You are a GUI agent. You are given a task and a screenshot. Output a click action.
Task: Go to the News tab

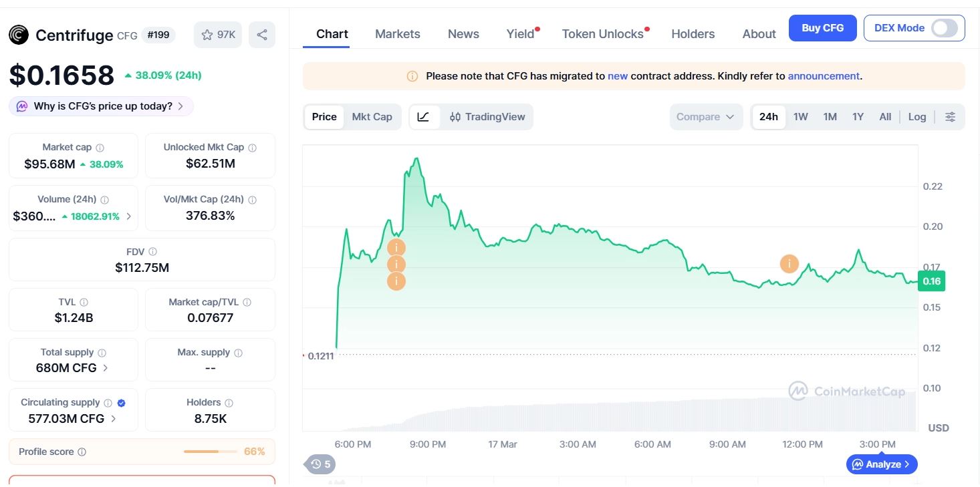(463, 34)
